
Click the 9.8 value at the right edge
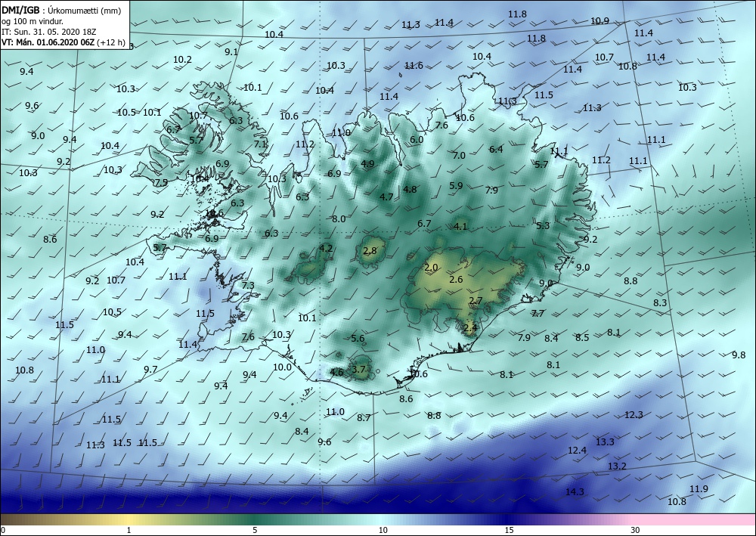(x=739, y=355)
